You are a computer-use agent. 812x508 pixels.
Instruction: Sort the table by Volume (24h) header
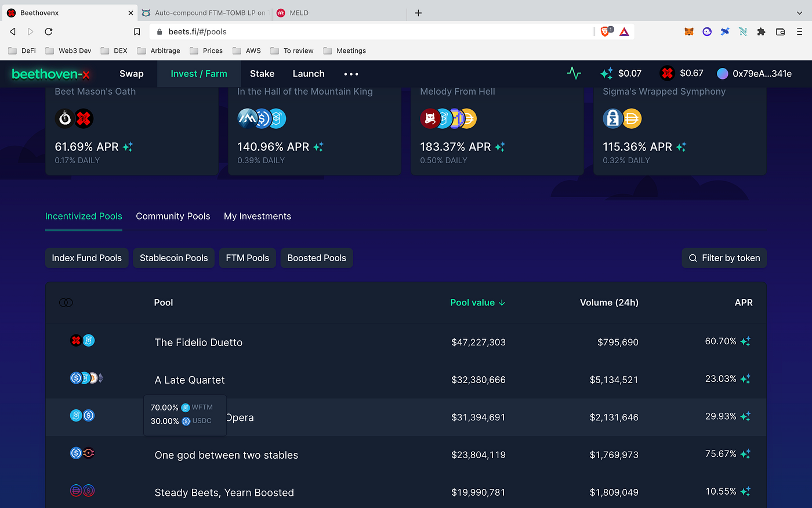[609, 302]
